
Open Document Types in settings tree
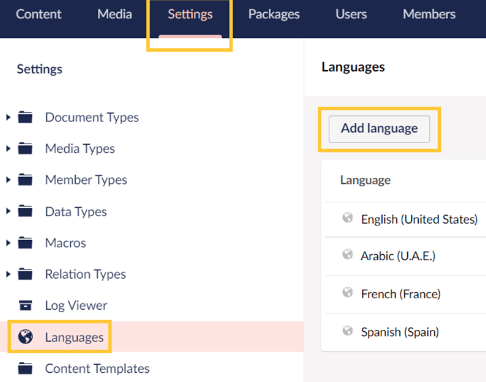click(x=92, y=118)
